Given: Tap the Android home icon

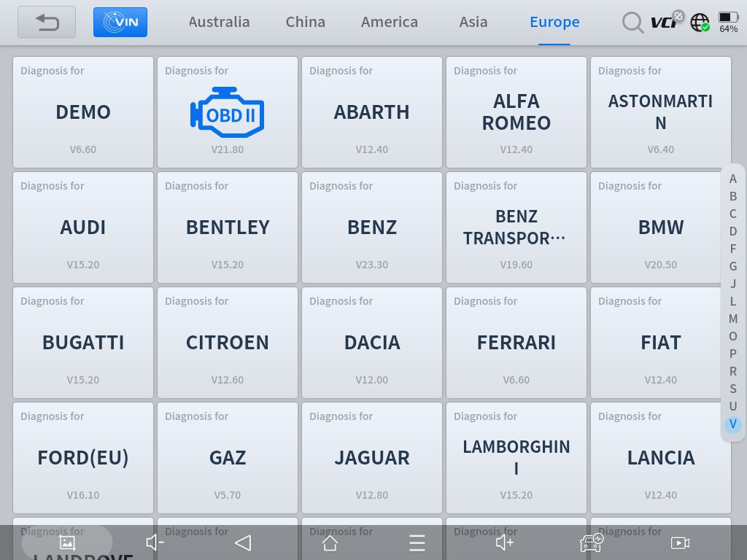Looking at the screenshot, I should point(330,542).
